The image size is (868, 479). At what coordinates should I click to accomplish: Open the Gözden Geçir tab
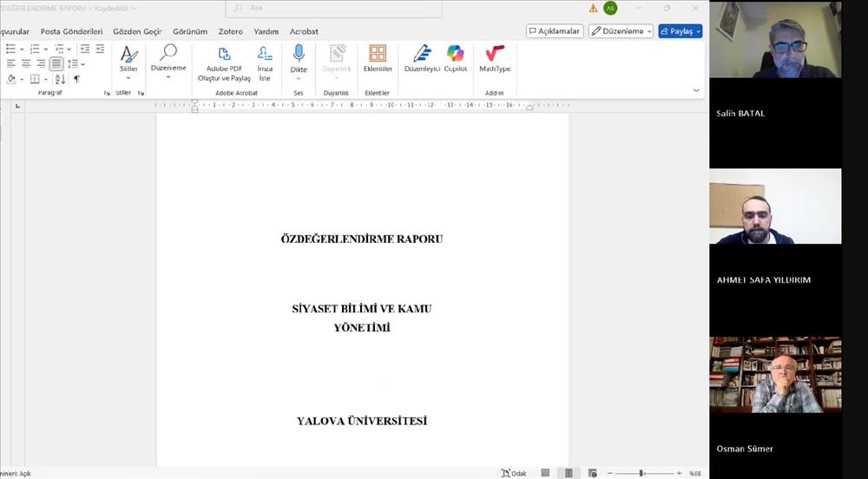(x=137, y=31)
